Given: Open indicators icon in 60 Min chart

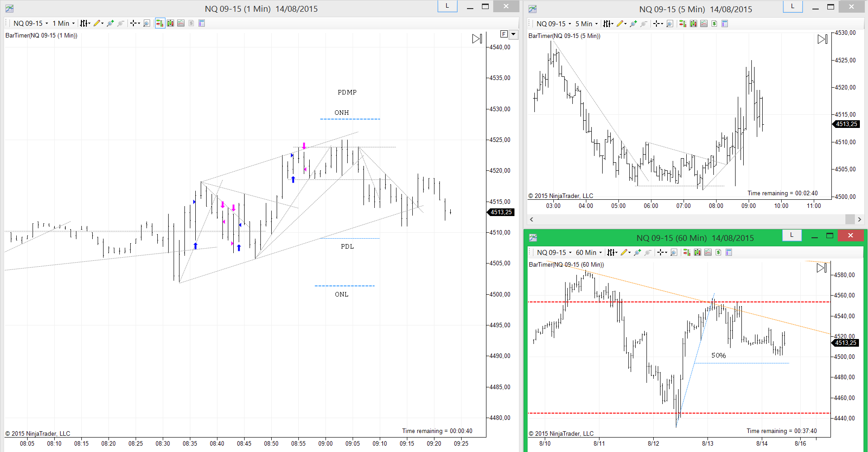Looking at the screenshot, I should pyautogui.click(x=708, y=253).
